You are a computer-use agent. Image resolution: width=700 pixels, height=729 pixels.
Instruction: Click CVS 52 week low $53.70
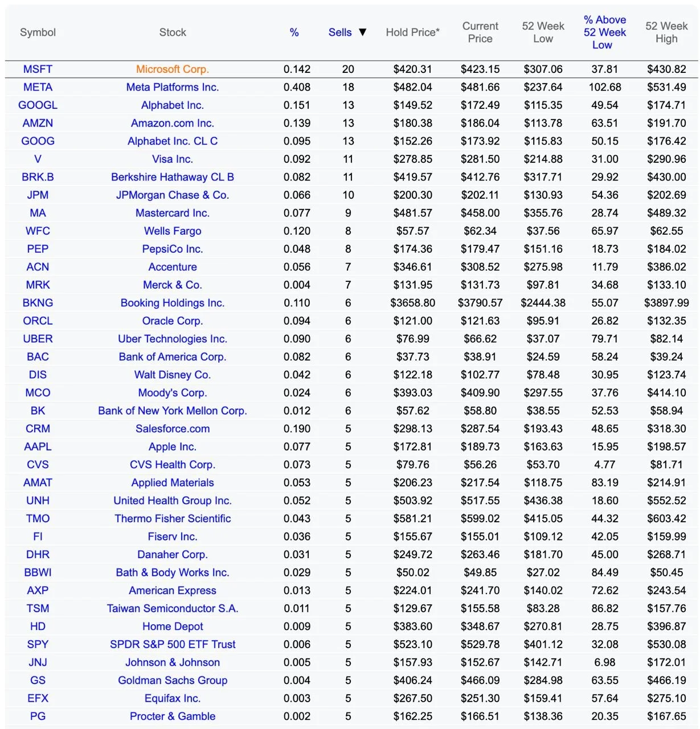pos(543,465)
